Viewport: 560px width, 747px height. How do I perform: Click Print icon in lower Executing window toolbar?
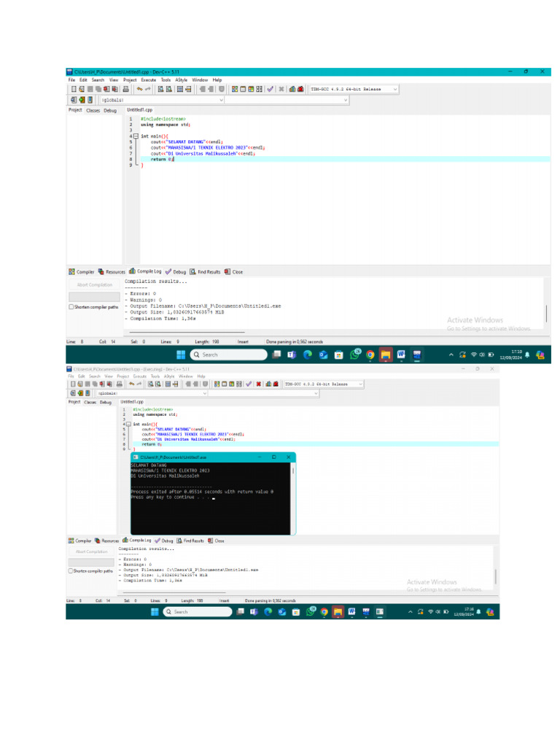tap(120, 384)
